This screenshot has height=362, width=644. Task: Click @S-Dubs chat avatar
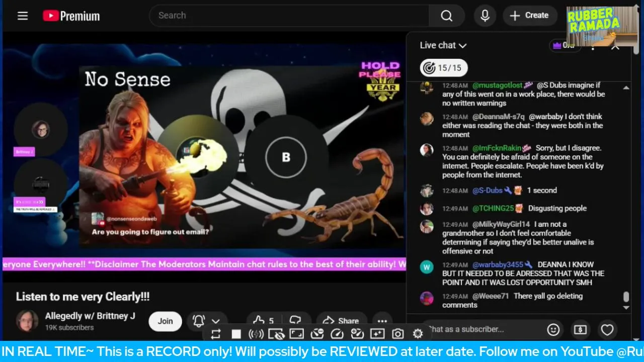click(427, 191)
